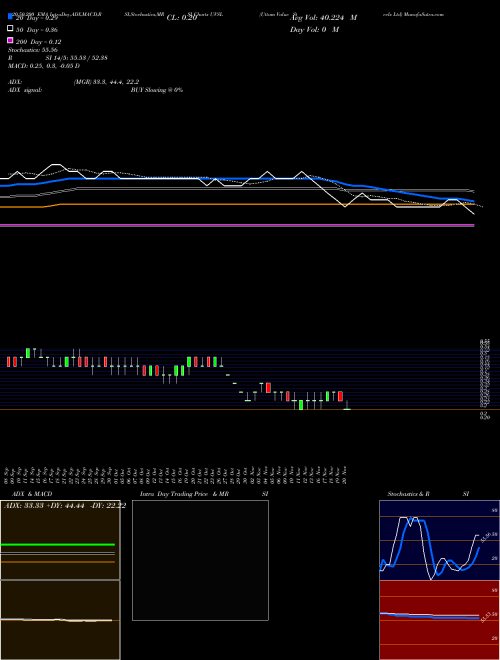Click the 'Stochastics & R' panel heading
The height and width of the screenshot is (660, 500).
point(408,494)
